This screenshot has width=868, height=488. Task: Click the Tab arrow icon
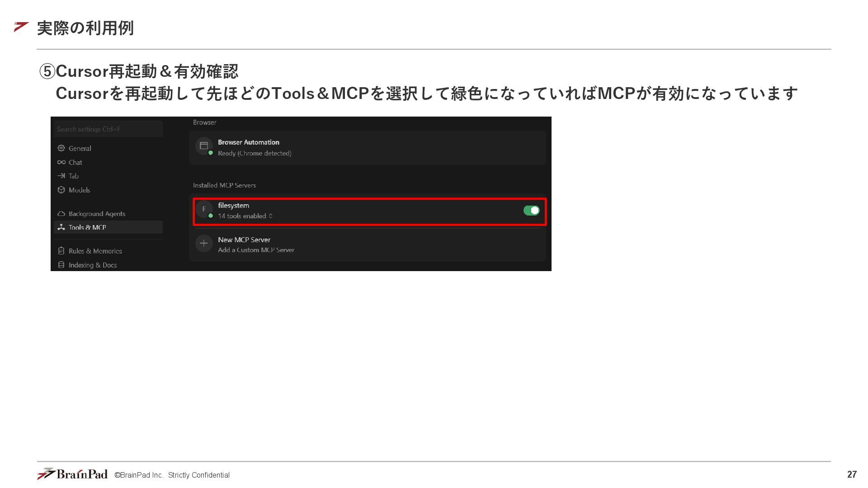[61, 176]
